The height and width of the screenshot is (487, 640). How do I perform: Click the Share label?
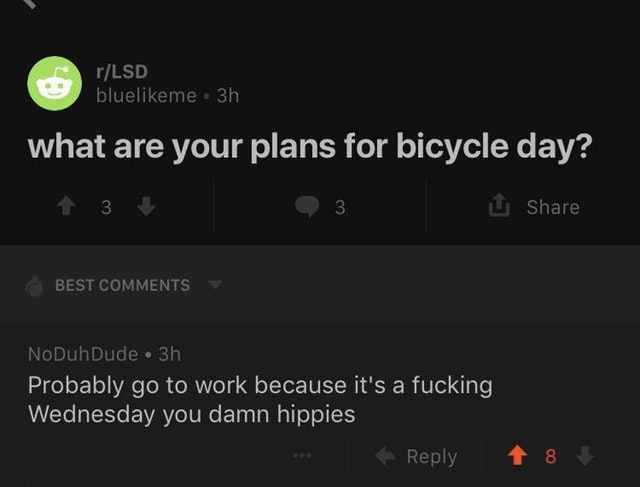pos(553,207)
